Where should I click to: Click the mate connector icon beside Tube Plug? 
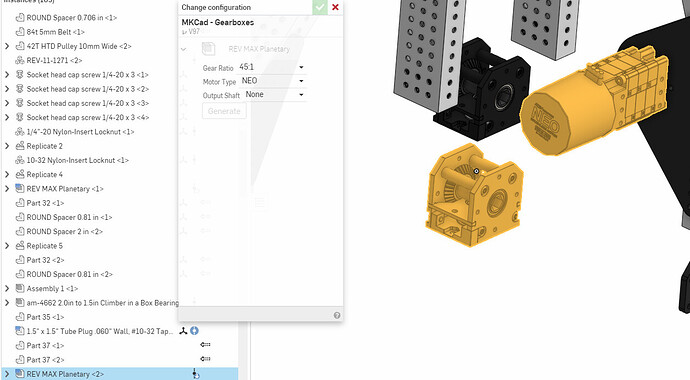[x=184, y=331]
